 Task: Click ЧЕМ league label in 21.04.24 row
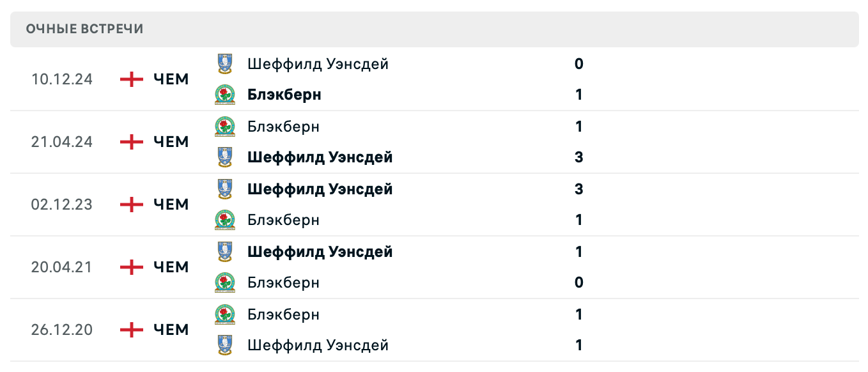point(171,142)
